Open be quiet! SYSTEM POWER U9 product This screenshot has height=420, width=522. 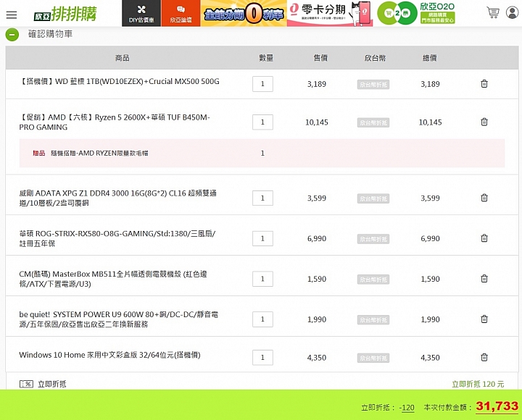pyautogui.click(x=118, y=319)
